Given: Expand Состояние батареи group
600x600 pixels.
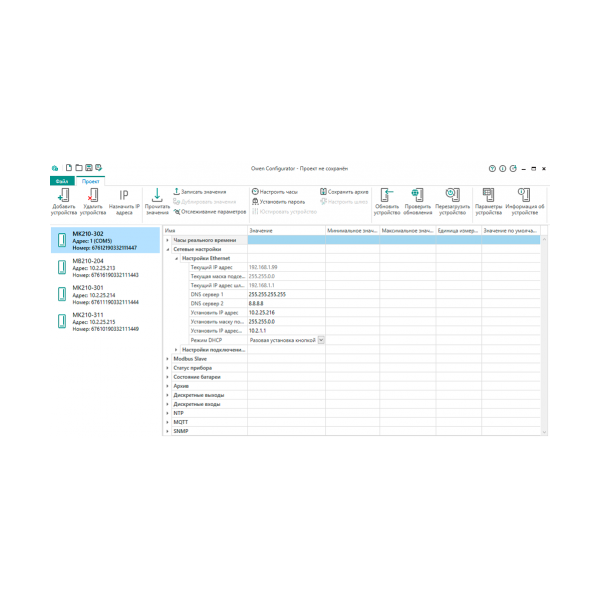Looking at the screenshot, I should click(167, 377).
